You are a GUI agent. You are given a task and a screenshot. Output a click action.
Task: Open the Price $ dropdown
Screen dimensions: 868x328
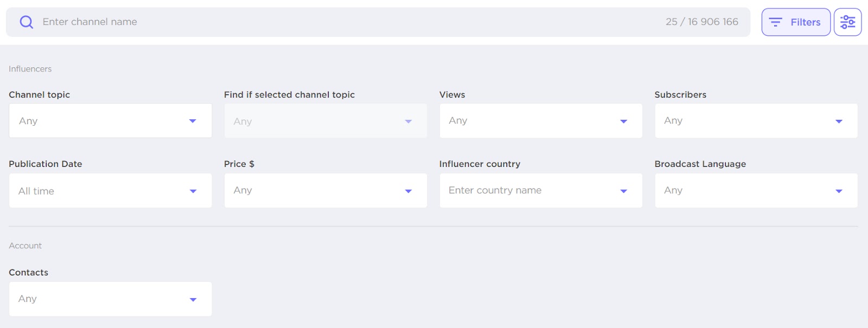325,190
